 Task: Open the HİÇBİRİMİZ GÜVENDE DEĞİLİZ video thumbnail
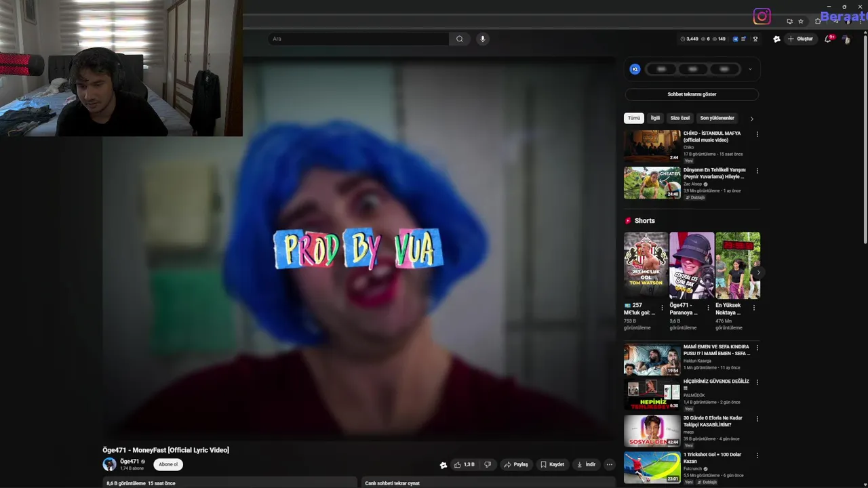(652, 394)
